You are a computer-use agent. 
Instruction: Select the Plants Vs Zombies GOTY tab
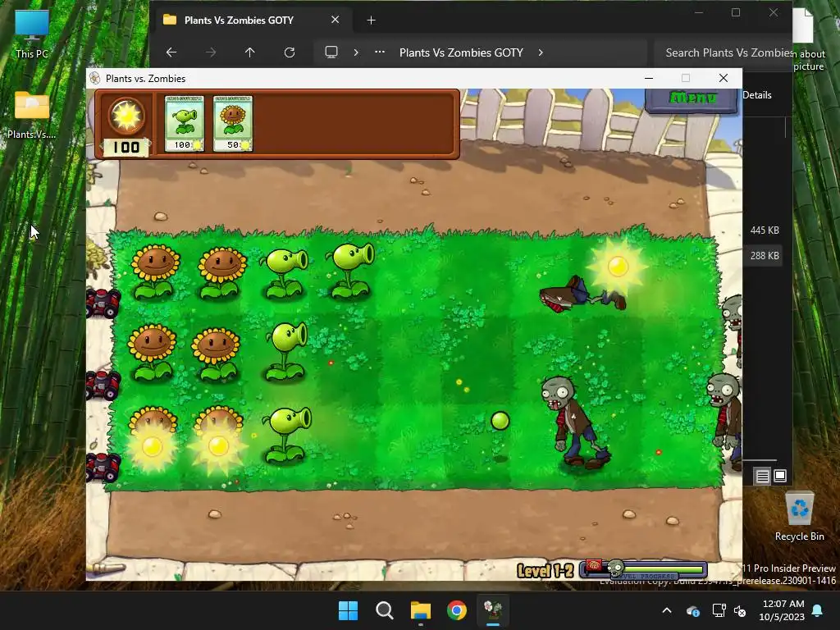(253, 21)
